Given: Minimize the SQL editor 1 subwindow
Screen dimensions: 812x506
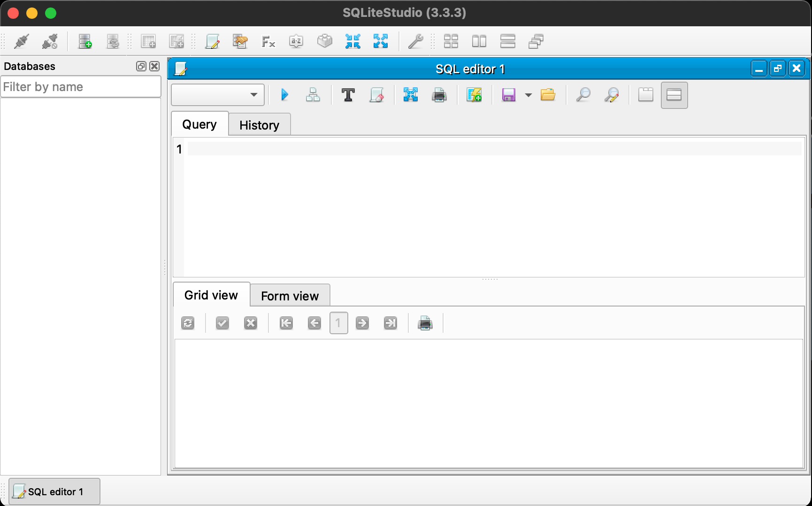Looking at the screenshot, I should point(759,69).
